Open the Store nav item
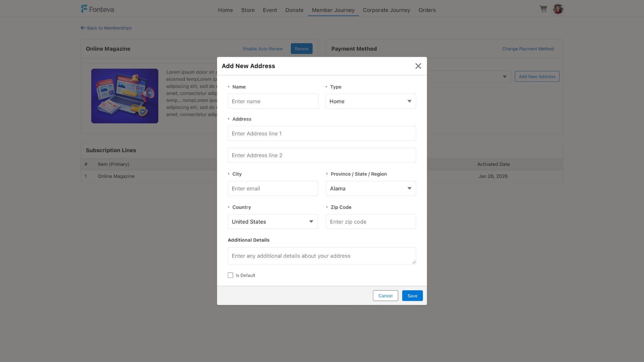The width and height of the screenshot is (644, 362). (248, 10)
